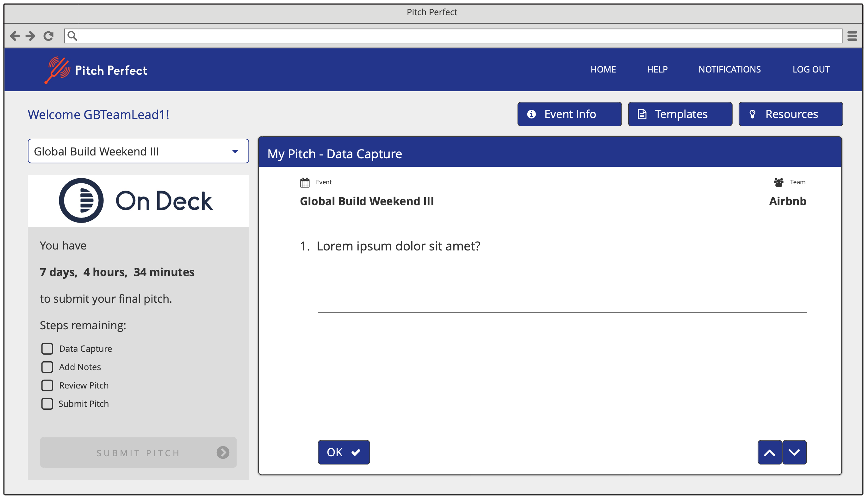Click the browser forward arrow icon
The height and width of the screenshot is (499, 868).
tap(31, 36)
